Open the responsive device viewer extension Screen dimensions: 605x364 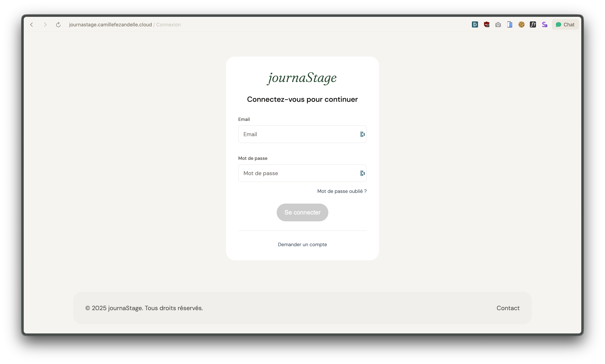(510, 24)
